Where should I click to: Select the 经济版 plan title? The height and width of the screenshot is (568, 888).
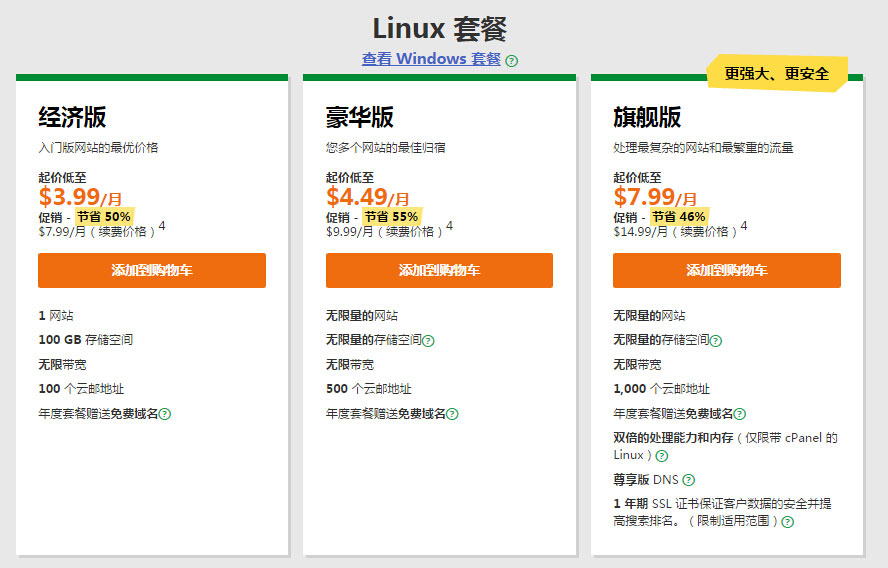pos(72,117)
